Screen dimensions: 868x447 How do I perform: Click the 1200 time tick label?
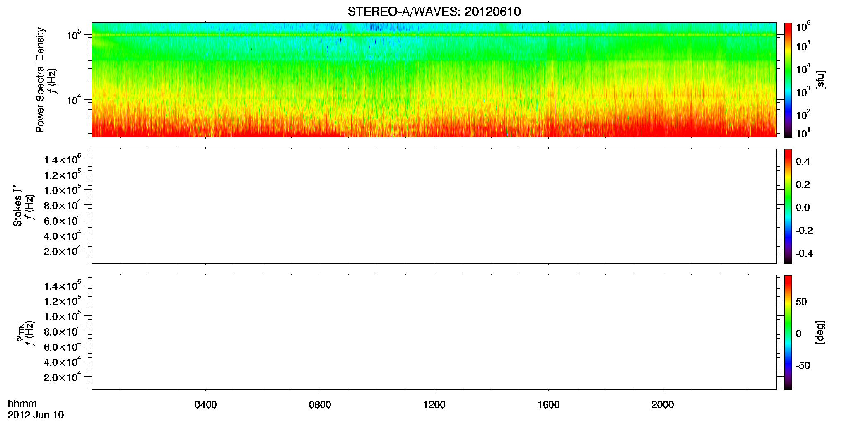pos(434,405)
